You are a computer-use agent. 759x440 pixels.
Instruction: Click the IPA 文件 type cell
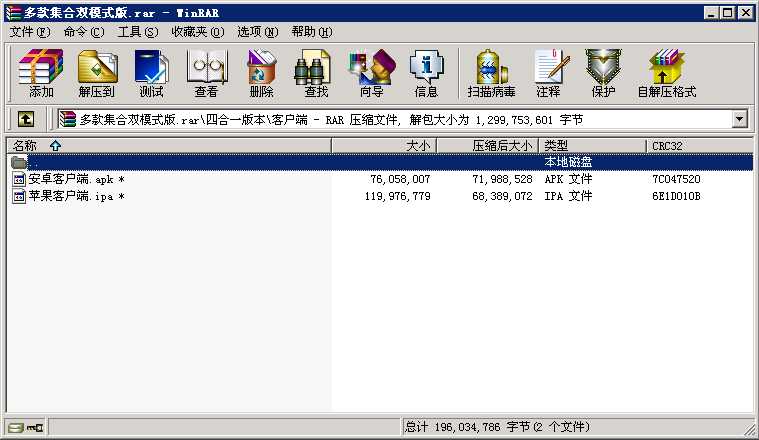coord(568,196)
